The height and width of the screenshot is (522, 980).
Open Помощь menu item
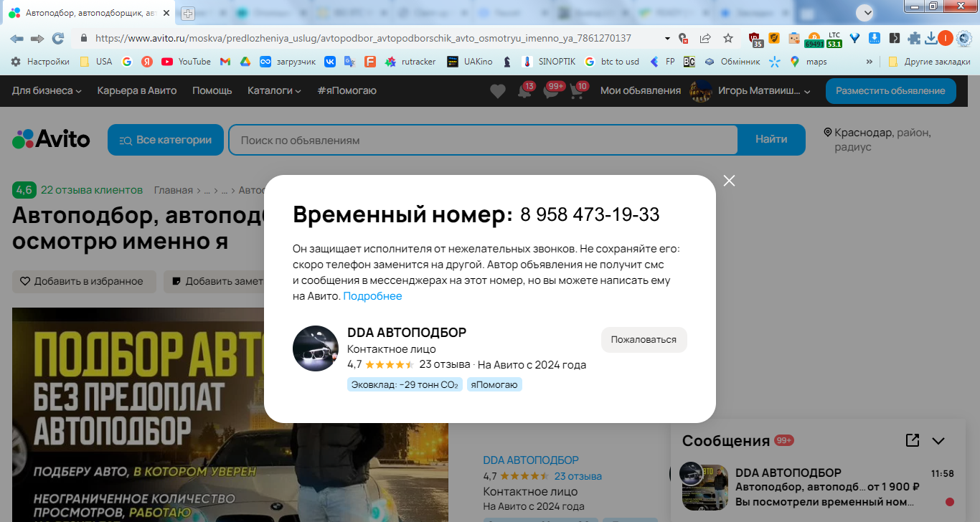pos(212,91)
